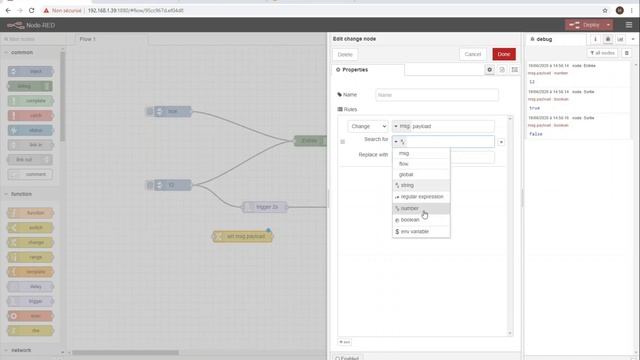Choose msg from the type list
Screen dimensions: 640x360
421,153
